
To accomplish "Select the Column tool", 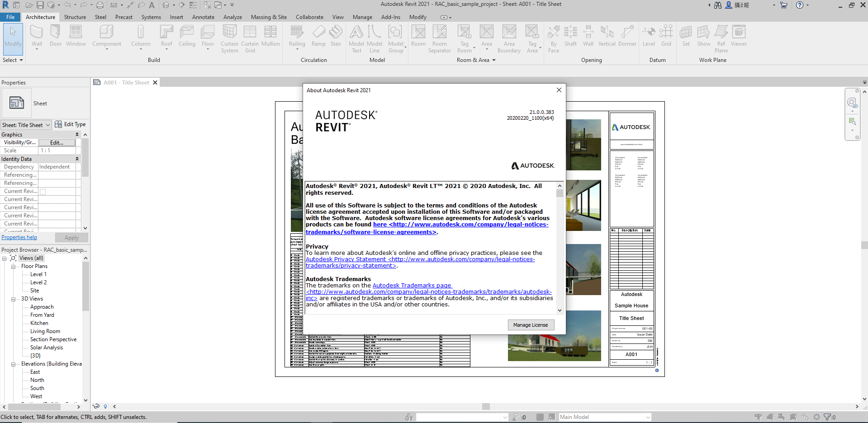I will point(141,37).
